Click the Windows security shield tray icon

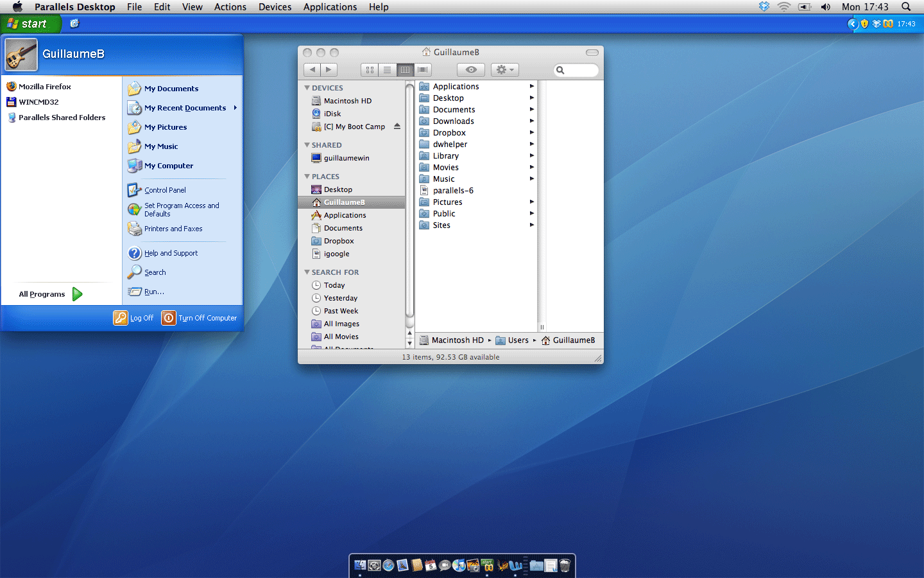(864, 24)
